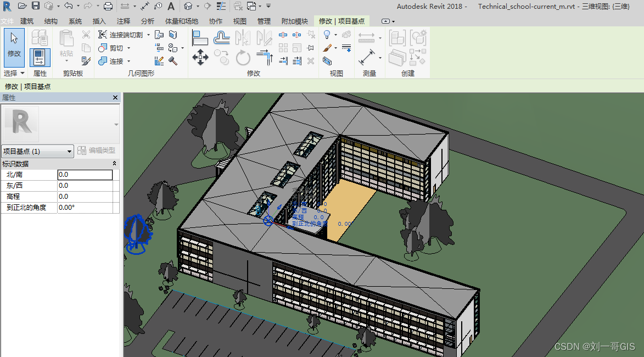
Task: Click the Match Type Properties paintbrush icon
Action: tap(86, 61)
